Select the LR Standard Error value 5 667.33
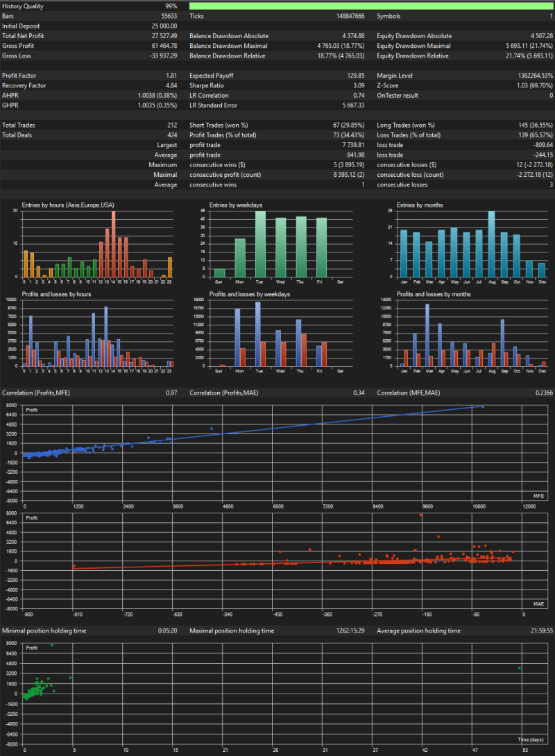 (x=353, y=105)
